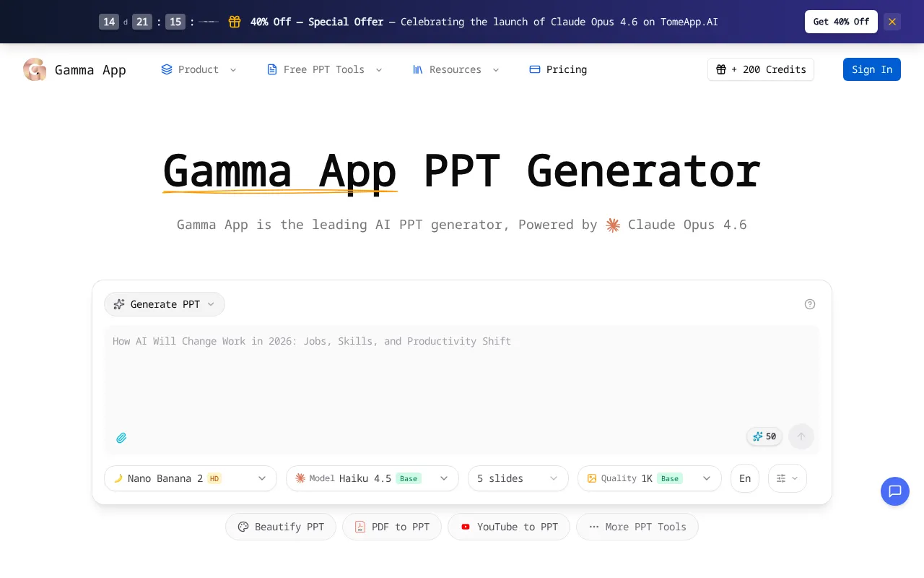This screenshot has width=924, height=578.
Task: Expand the Generate PPT mode dropdown
Action: point(165,304)
